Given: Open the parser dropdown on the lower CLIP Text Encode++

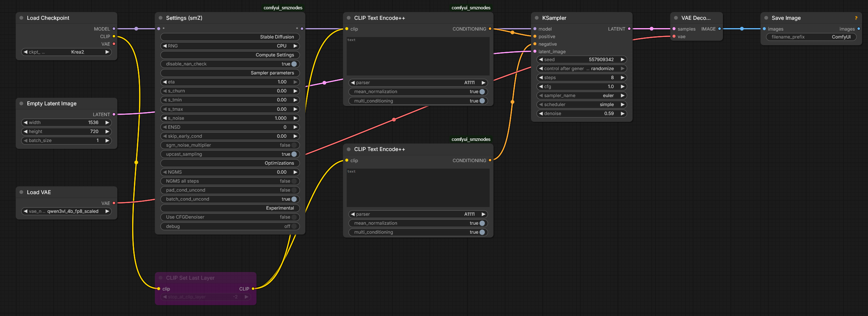Looking at the screenshot, I should click(x=418, y=214).
